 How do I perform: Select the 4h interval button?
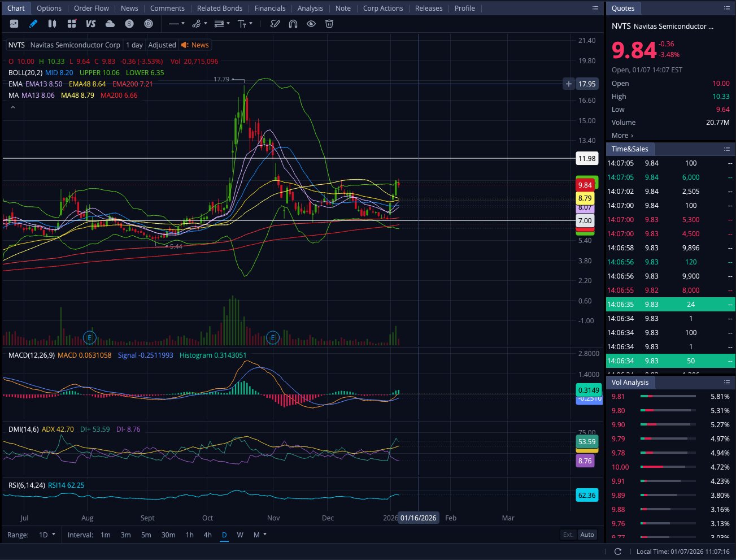click(x=207, y=535)
